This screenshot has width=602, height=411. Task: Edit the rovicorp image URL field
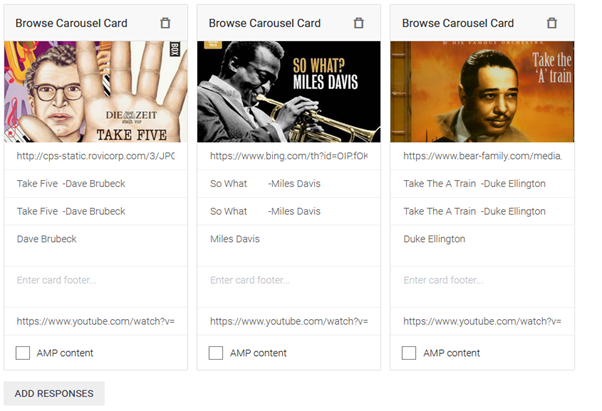click(96, 156)
